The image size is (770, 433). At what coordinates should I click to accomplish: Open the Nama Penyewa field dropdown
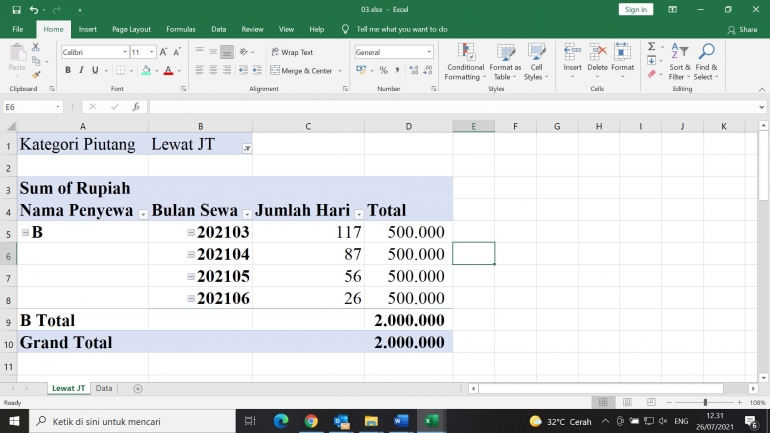[x=143, y=213]
